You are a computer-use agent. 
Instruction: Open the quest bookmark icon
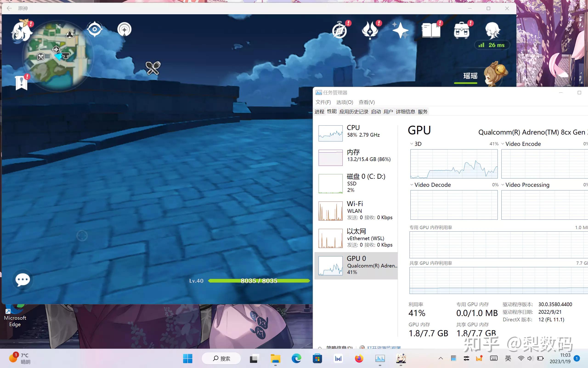(x=21, y=82)
